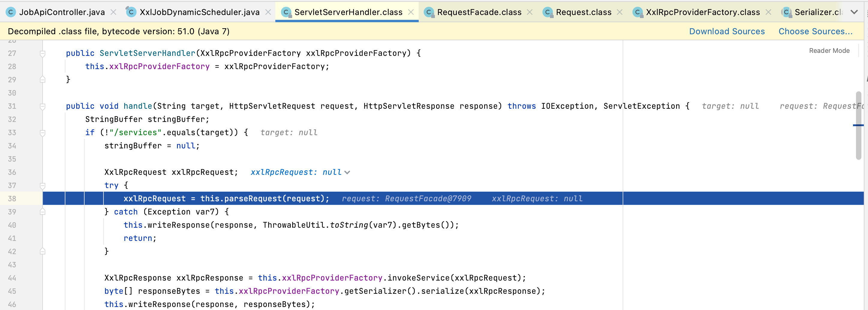Click the XxlJobDynamicScheduler.java class icon

click(131, 13)
